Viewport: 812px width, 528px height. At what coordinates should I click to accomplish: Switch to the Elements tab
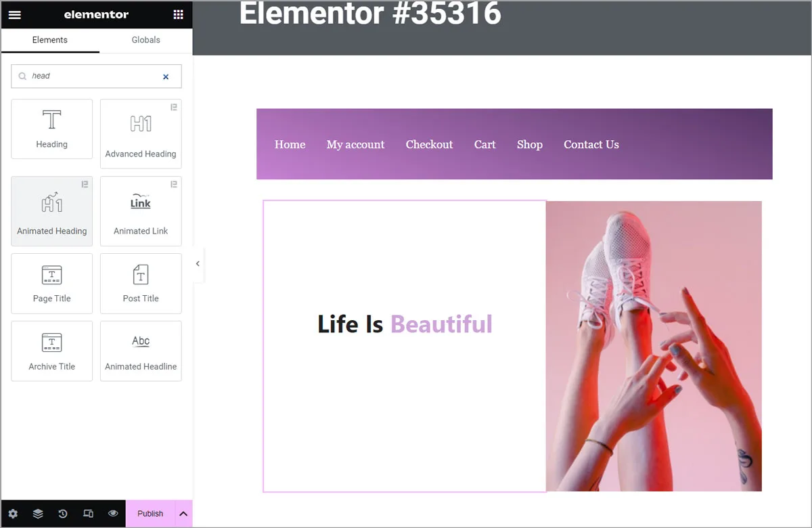click(50, 40)
